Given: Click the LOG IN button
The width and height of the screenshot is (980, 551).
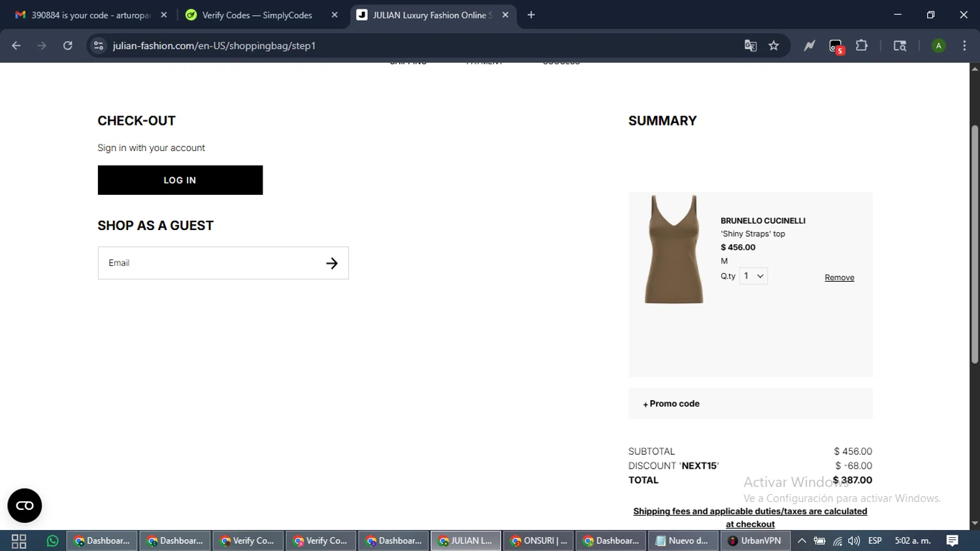Looking at the screenshot, I should (180, 180).
